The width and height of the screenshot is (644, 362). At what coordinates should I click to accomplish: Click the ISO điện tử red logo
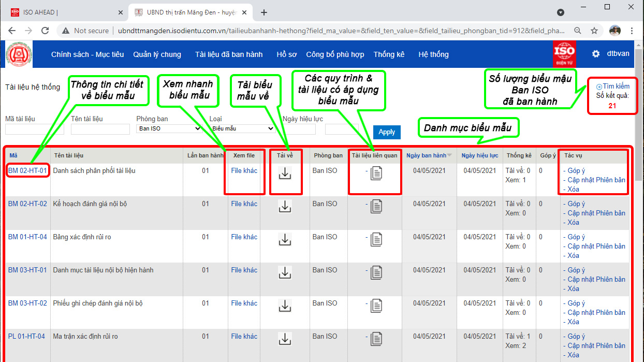564,54
